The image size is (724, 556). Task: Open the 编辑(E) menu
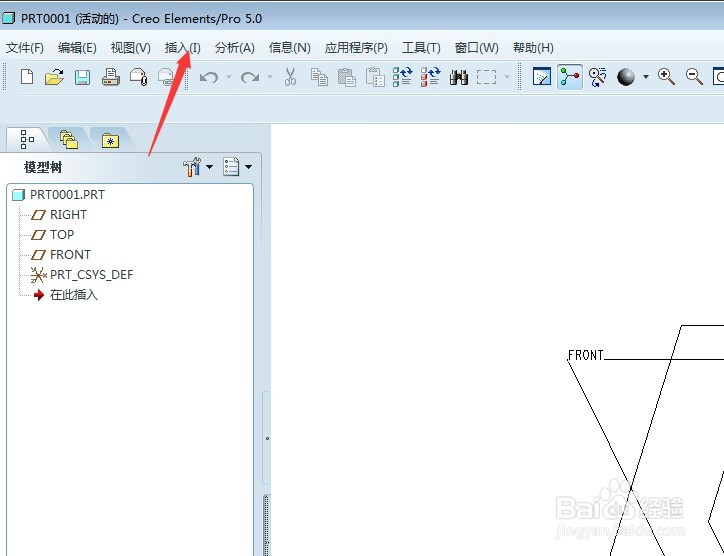point(77,48)
